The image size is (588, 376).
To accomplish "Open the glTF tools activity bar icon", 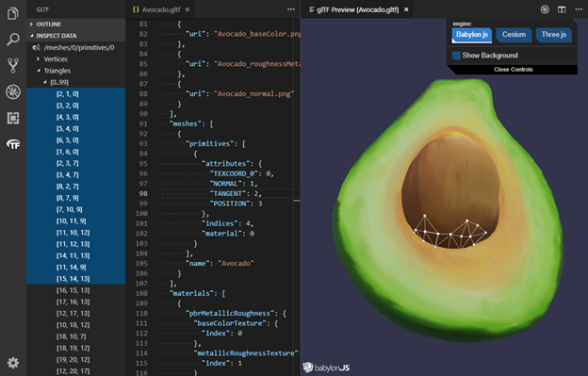I will [x=13, y=144].
